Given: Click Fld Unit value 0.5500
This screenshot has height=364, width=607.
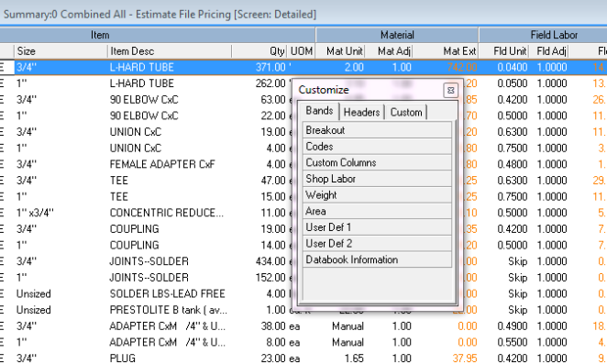Looking at the screenshot, I should (x=513, y=343).
